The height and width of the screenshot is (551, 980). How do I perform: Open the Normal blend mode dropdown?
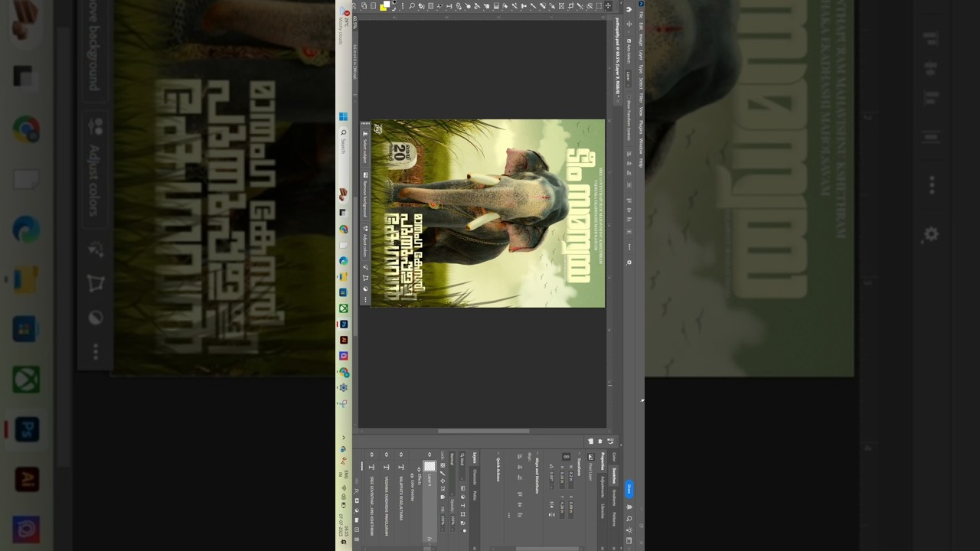coord(452,474)
